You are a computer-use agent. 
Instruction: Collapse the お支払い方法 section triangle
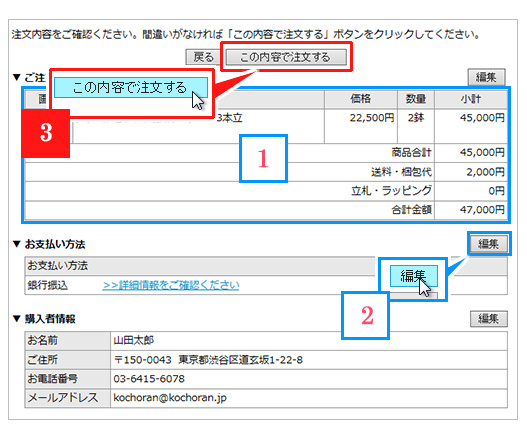click(x=16, y=244)
